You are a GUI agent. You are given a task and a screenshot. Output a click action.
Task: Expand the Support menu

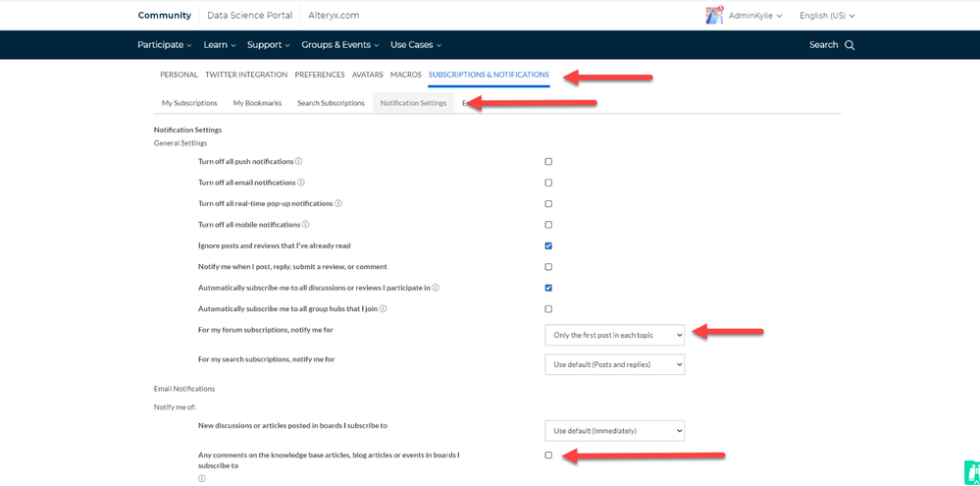coord(269,45)
